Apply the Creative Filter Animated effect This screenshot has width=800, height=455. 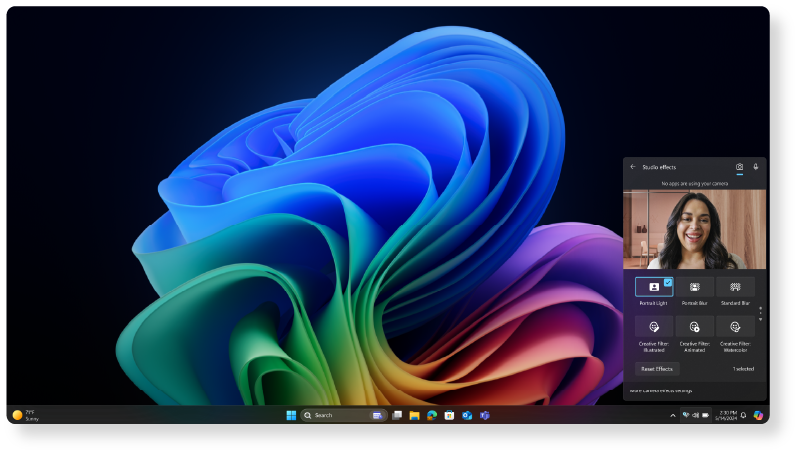pos(695,327)
